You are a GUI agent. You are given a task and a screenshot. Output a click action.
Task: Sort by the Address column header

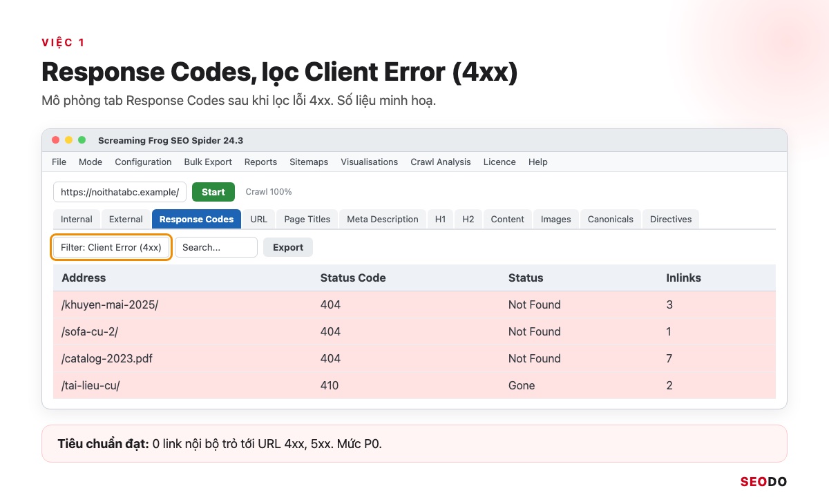[x=84, y=278]
